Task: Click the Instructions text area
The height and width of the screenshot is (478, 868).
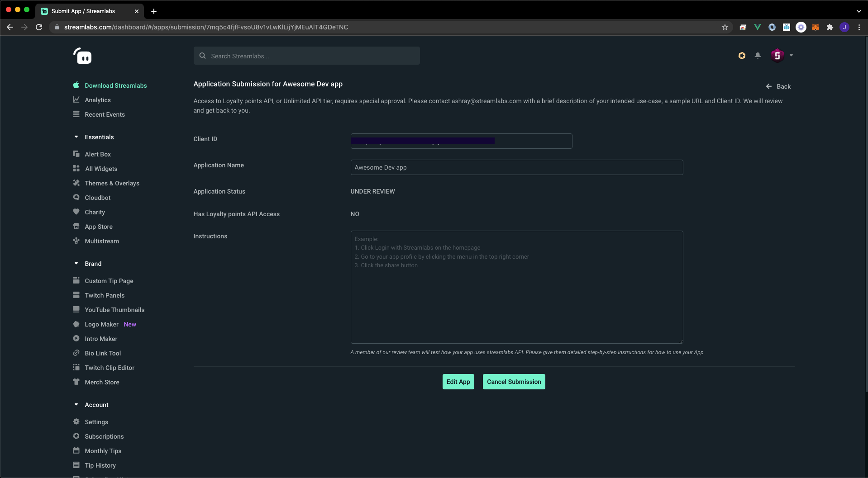Action: coord(516,287)
